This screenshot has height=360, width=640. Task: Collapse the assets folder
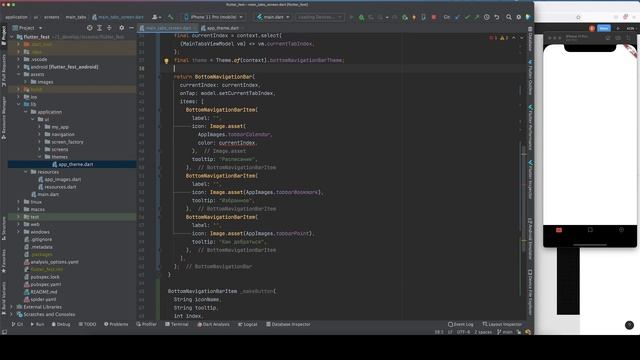click(x=19, y=74)
